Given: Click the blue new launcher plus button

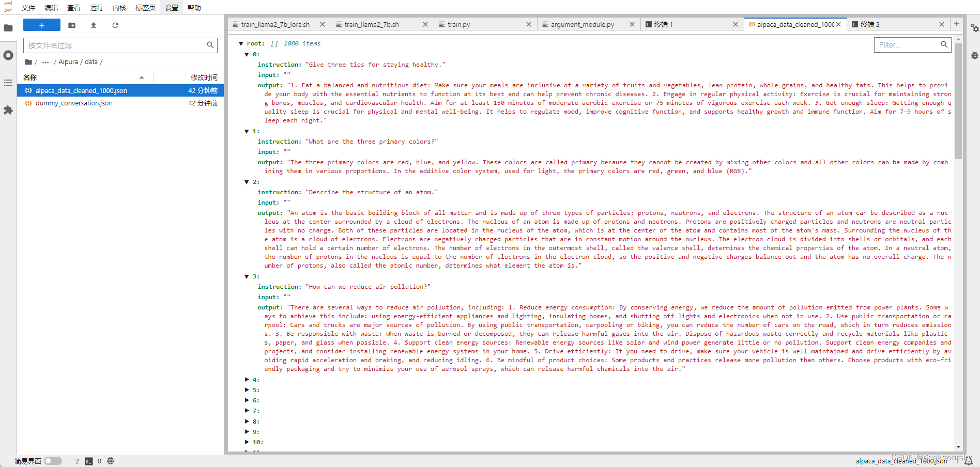Looking at the screenshot, I should click(x=42, y=25).
